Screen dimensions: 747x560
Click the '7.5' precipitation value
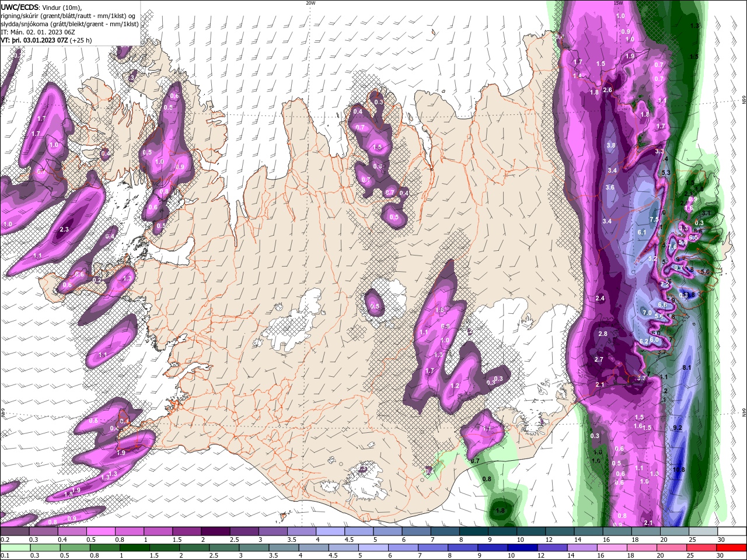(654, 219)
